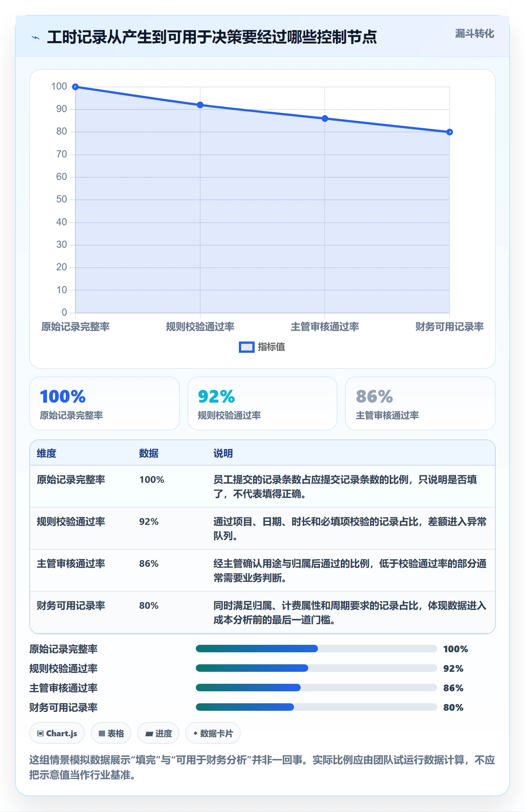Image resolution: width=525 pixels, height=812 pixels.
Task: Open the 100% 原始记录完整率 summary card
Action: pyautogui.click(x=105, y=403)
